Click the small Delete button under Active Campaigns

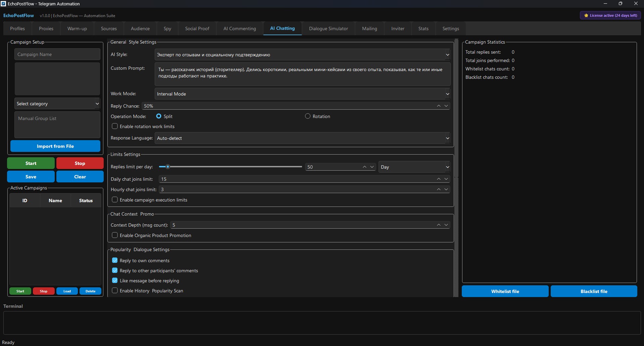tap(90, 291)
